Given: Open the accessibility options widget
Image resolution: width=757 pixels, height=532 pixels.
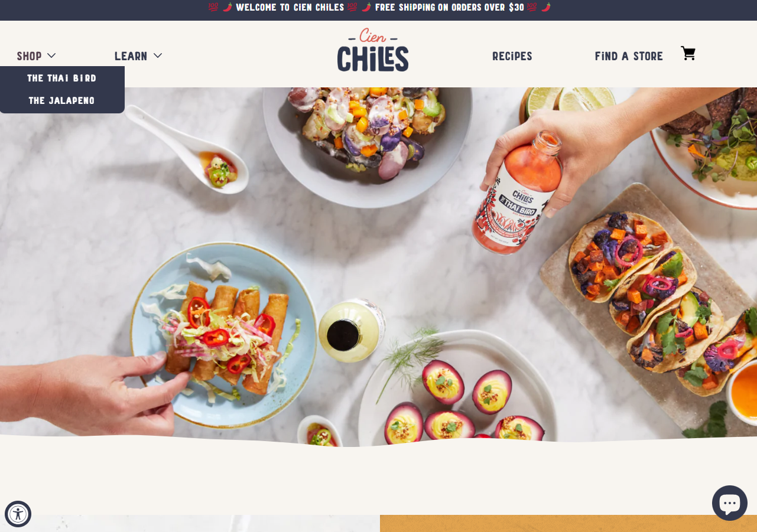Looking at the screenshot, I should (18, 514).
